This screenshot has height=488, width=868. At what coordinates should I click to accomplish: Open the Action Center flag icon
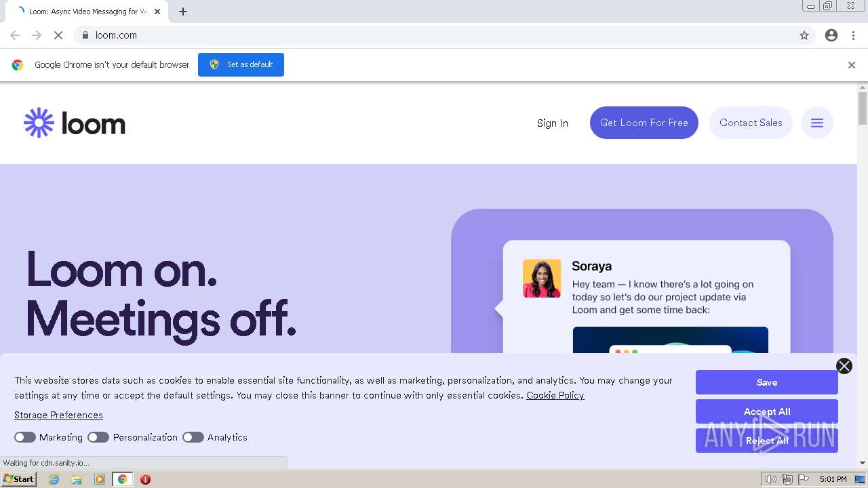tap(804, 479)
